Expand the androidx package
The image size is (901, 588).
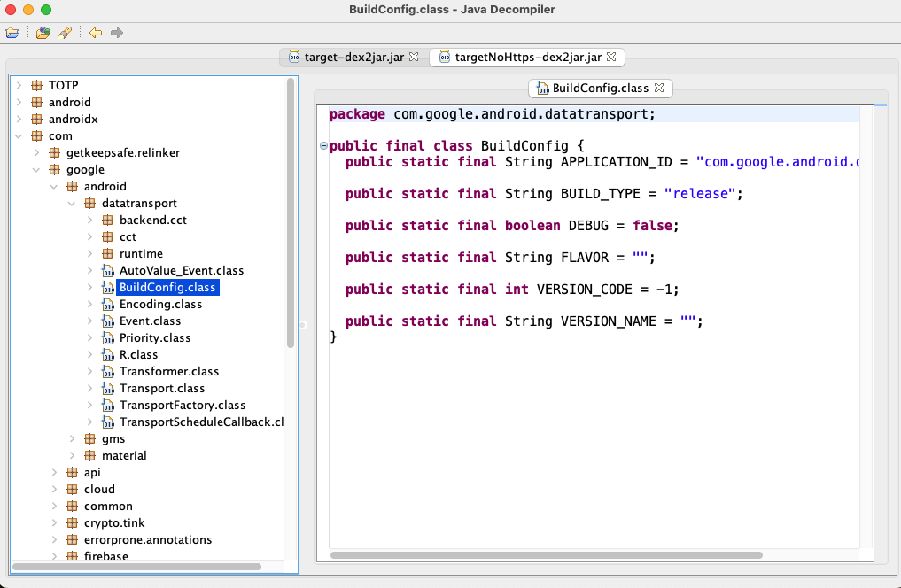point(19,119)
